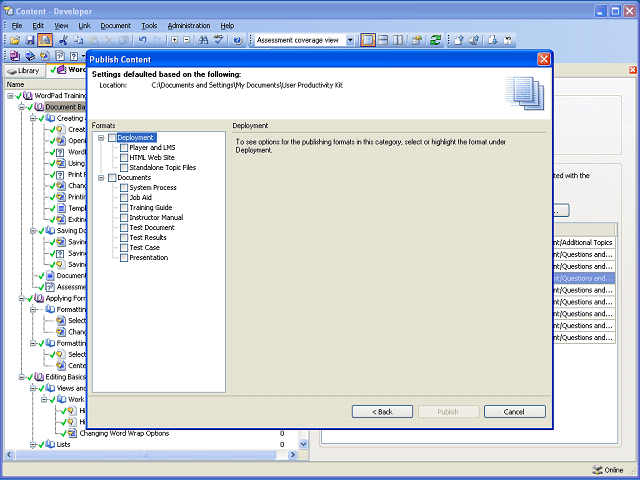Viewport: 640px width, 480px height.
Task: Click the Check In up-arrow icon
Action: 459,40
